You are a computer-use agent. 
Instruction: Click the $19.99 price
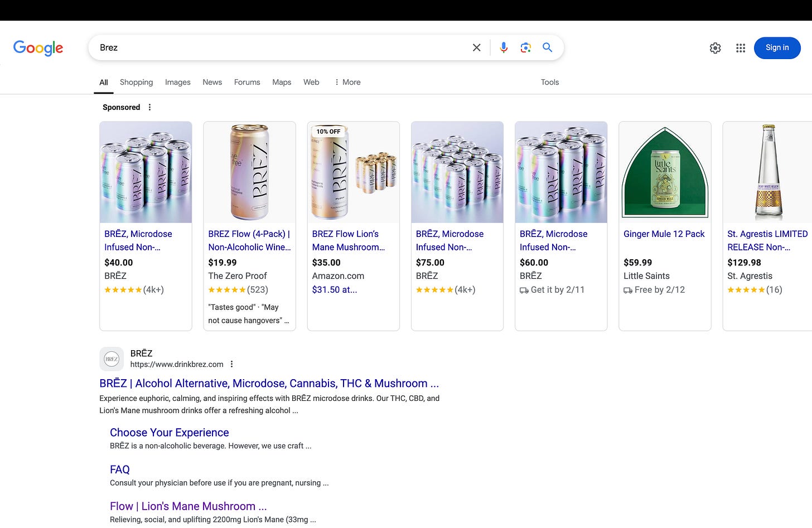[x=223, y=263]
